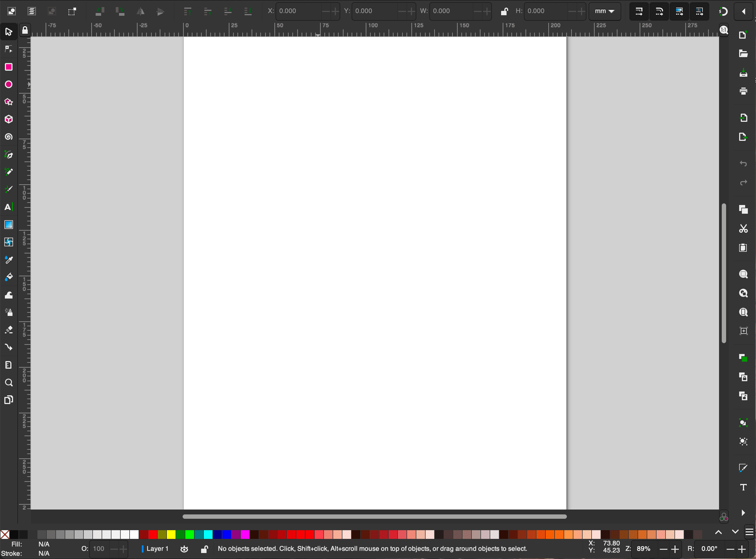Select the Paint Bucket tool
This screenshot has height=559, width=756.
[x=9, y=277]
